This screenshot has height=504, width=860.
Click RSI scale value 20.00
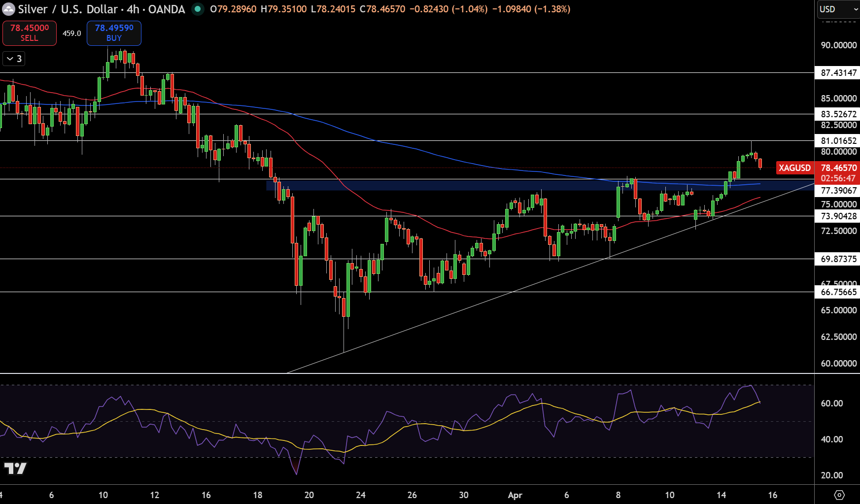[x=832, y=475]
